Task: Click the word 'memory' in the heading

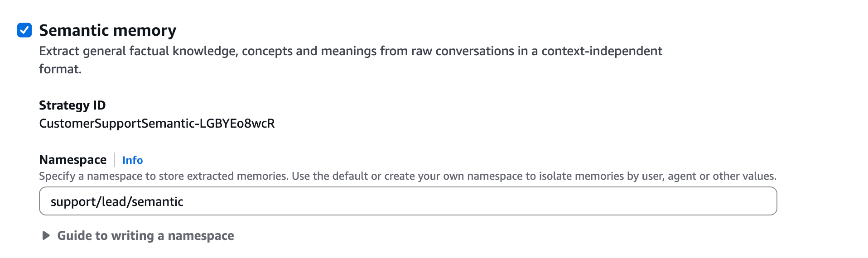Action: point(149,30)
